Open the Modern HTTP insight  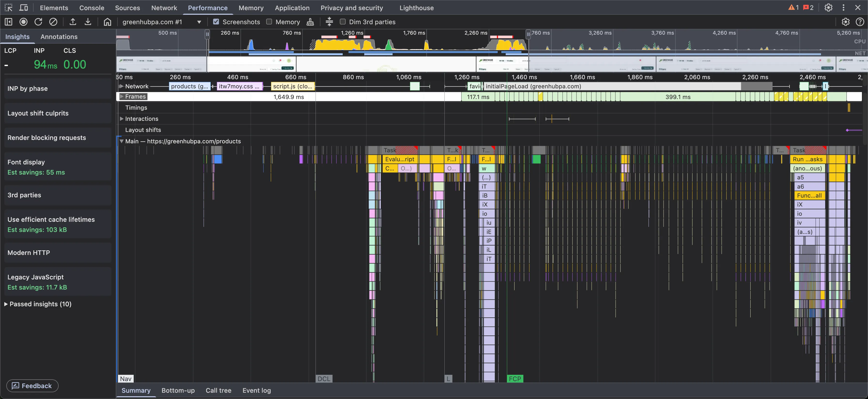(x=58, y=253)
